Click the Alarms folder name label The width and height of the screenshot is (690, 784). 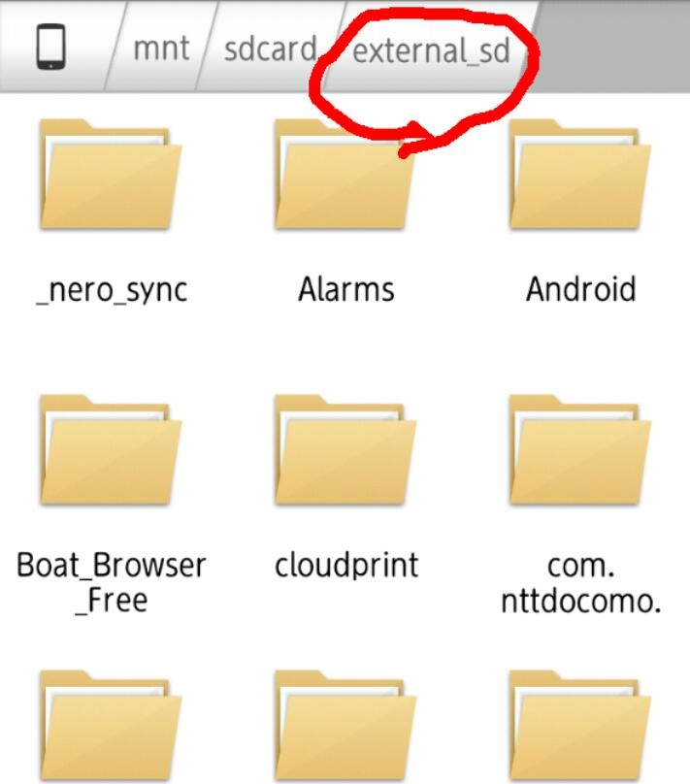click(x=346, y=289)
